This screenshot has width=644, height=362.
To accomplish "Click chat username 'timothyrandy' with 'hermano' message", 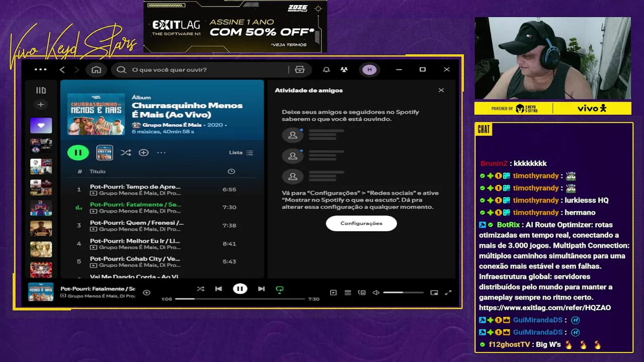I will tap(536, 213).
